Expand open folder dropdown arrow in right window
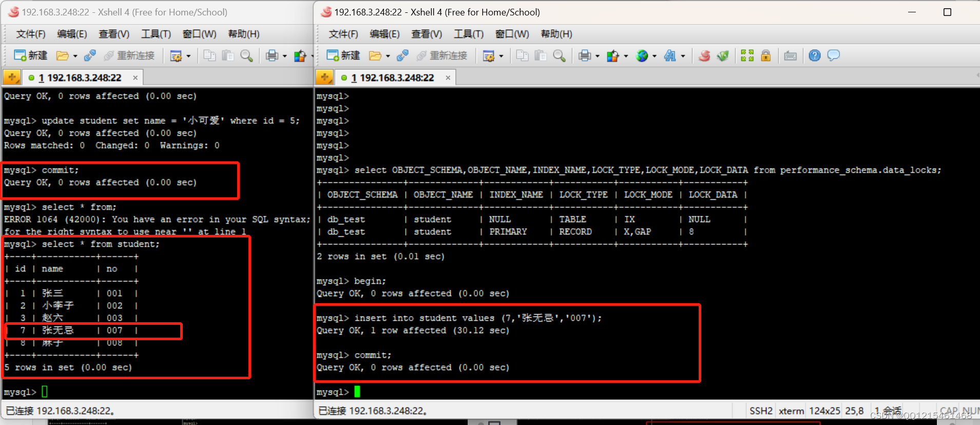 (388, 56)
